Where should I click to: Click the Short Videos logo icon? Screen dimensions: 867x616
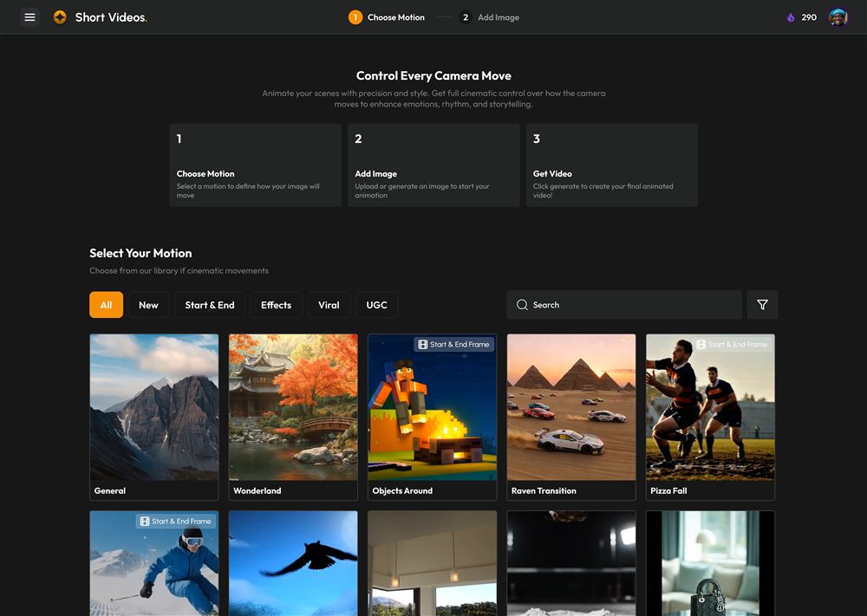pos(60,17)
